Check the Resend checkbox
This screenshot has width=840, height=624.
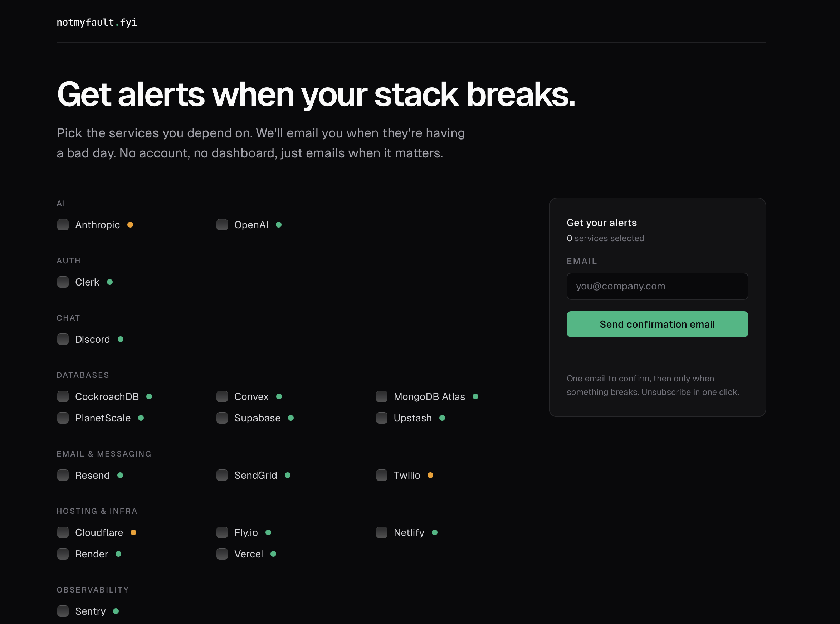coord(63,475)
